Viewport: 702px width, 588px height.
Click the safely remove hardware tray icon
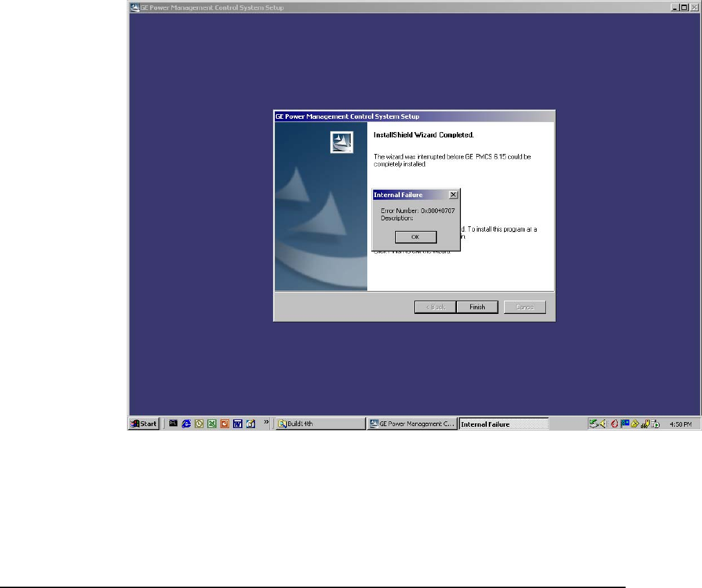click(x=594, y=424)
